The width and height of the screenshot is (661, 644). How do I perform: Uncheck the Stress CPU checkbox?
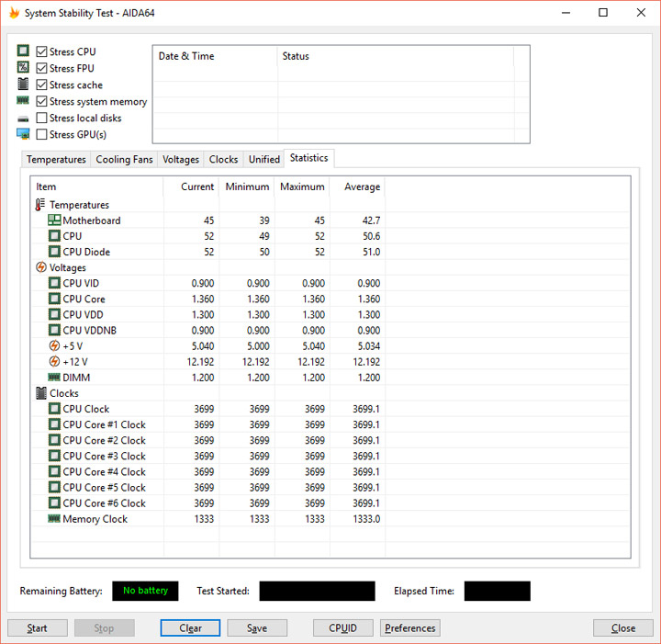click(x=41, y=51)
